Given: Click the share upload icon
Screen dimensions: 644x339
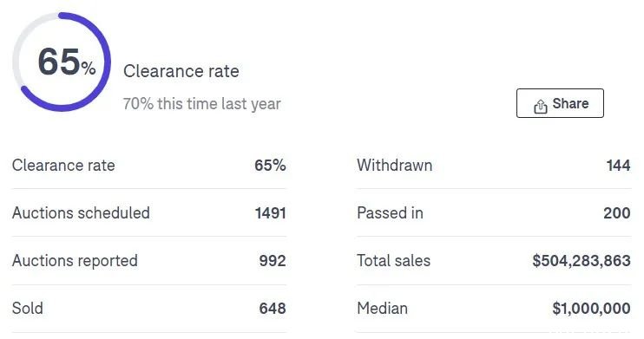Looking at the screenshot, I should (x=541, y=106).
